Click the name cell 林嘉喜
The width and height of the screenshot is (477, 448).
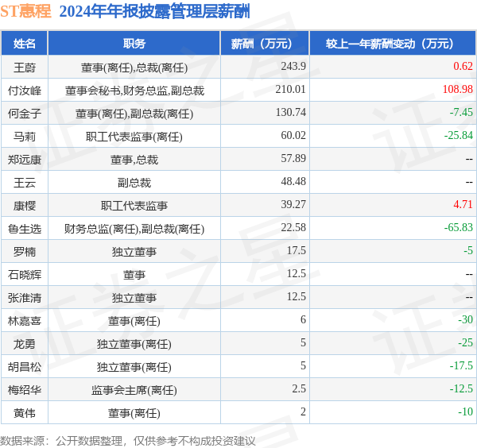tap(25, 321)
